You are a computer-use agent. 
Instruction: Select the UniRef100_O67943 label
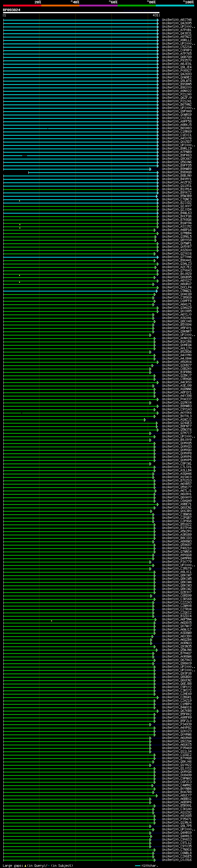177,660
